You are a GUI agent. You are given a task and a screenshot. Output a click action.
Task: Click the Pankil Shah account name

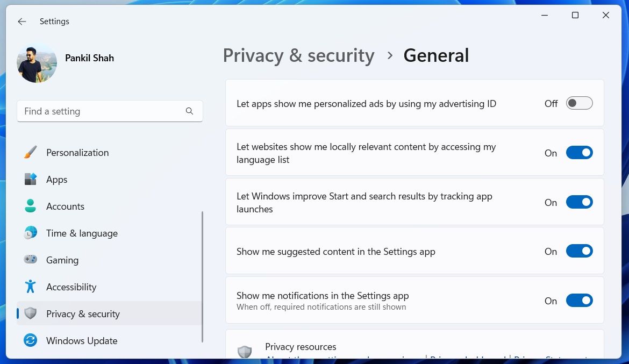click(x=89, y=58)
